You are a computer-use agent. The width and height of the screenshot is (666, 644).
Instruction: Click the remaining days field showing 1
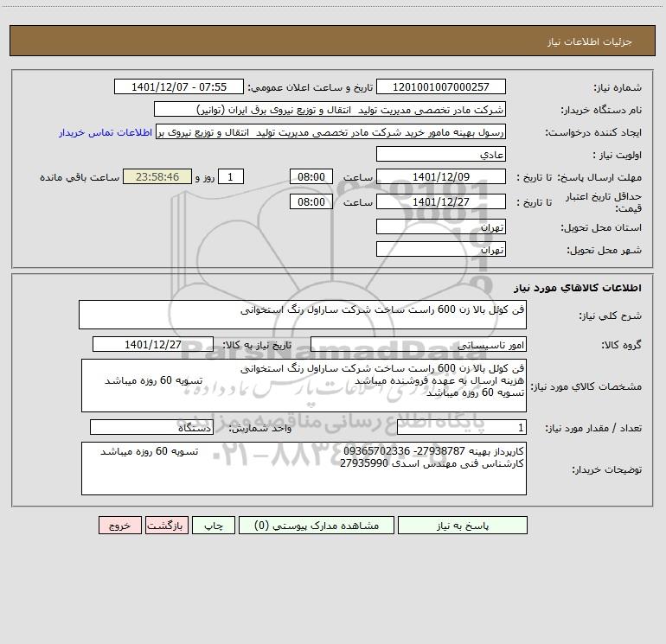231,176
